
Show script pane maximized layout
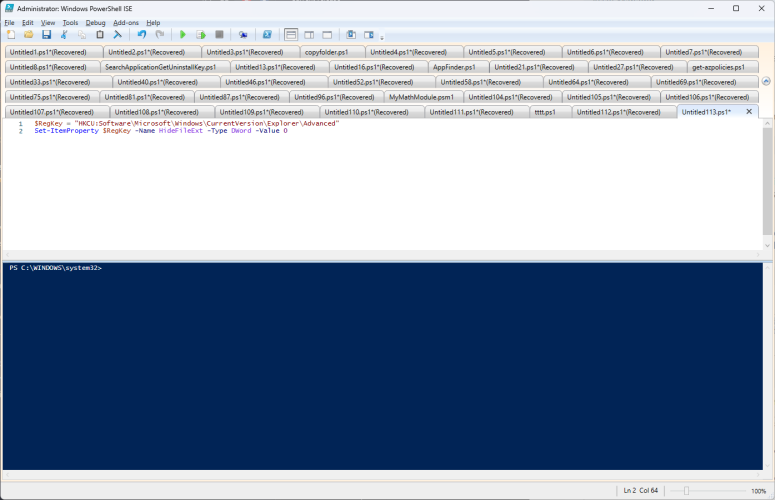point(327,35)
